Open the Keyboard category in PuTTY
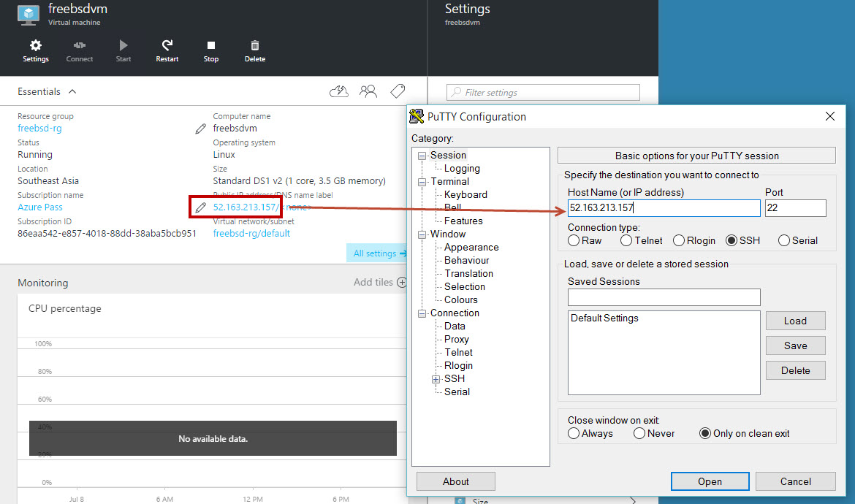 coord(465,194)
